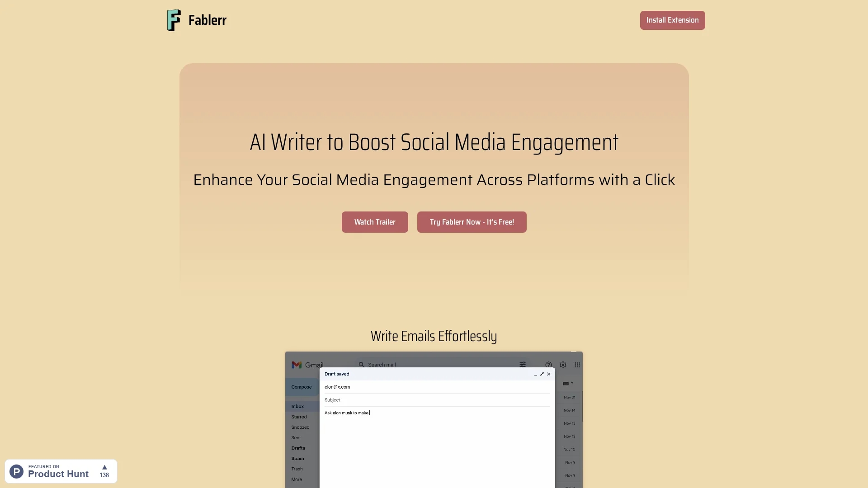Click the Product Hunt upvote arrow
Viewport: 868px width, 488px height.
click(104, 467)
